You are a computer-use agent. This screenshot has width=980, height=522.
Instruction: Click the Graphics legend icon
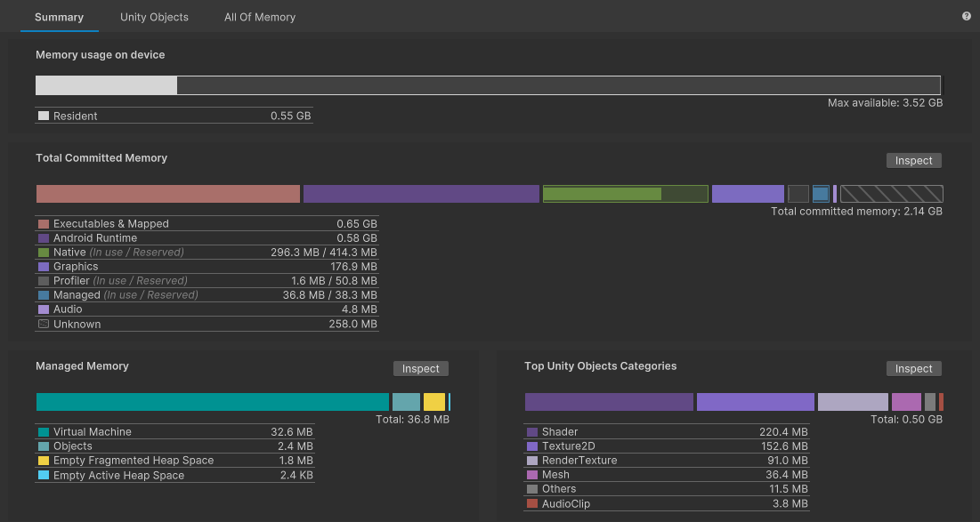tap(43, 266)
